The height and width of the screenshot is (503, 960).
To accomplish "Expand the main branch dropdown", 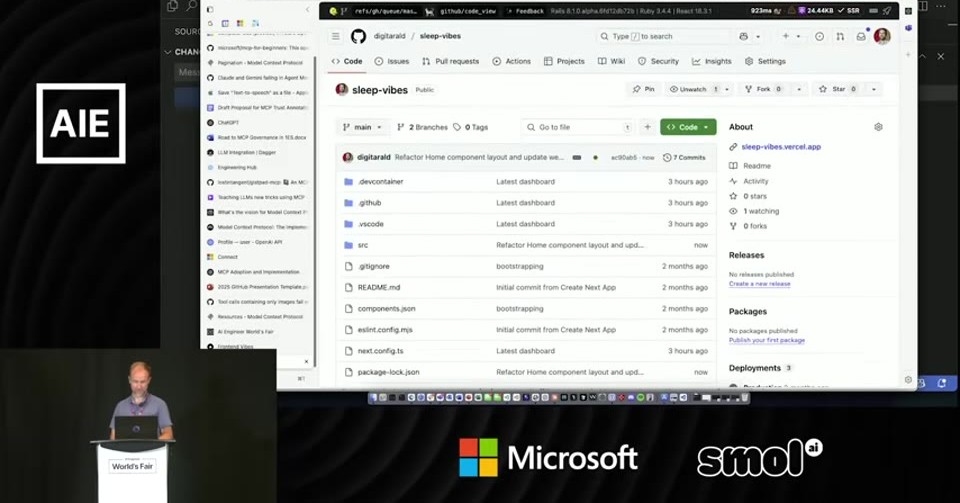I will (x=362, y=127).
